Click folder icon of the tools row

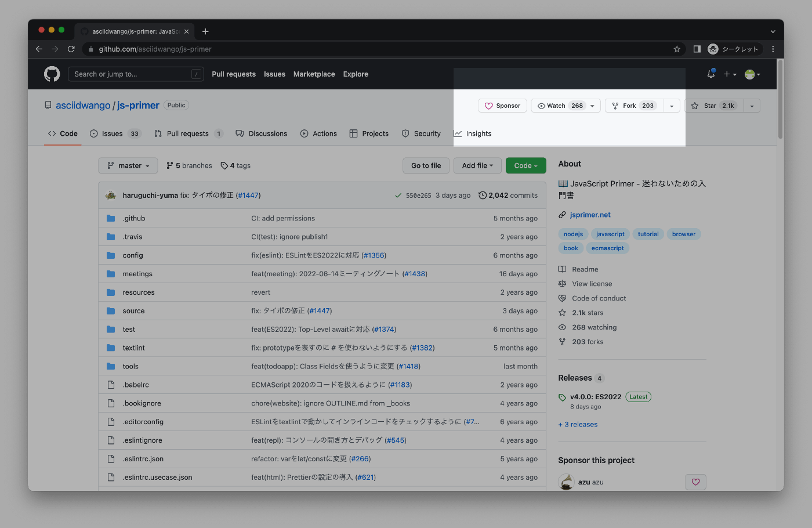tap(111, 366)
